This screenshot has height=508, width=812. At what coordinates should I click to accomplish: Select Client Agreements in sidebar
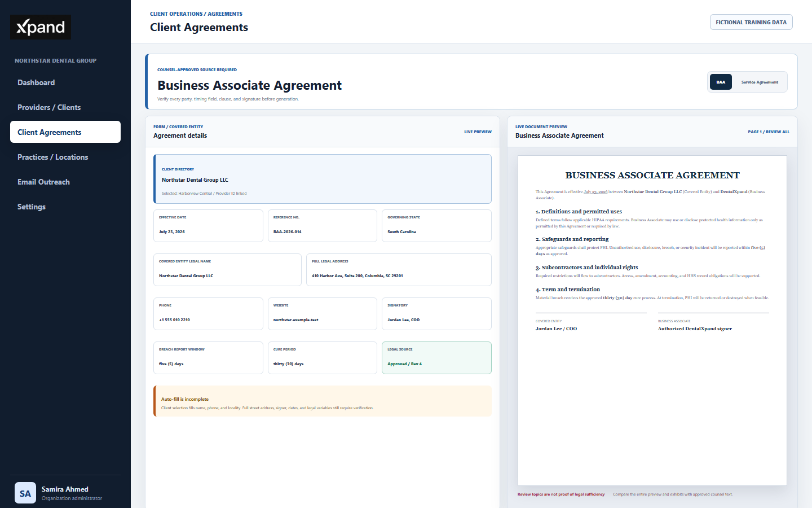[65, 132]
